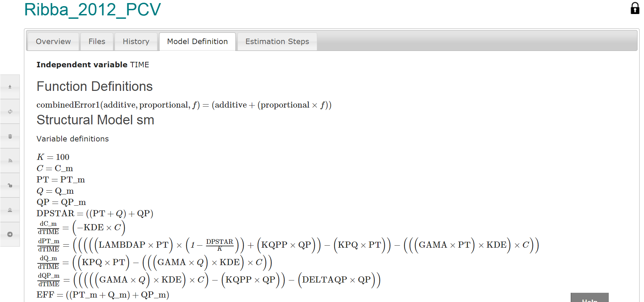Click the trash delete icon
This screenshot has height=302, width=644.
(x=10, y=136)
